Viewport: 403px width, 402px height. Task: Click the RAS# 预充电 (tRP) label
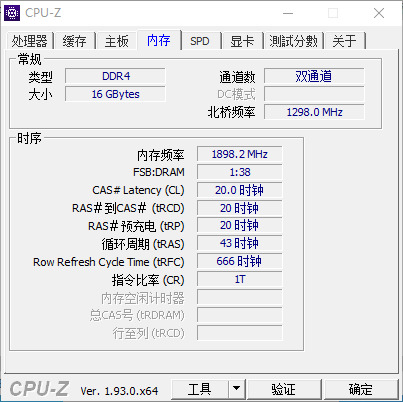click(x=136, y=226)
